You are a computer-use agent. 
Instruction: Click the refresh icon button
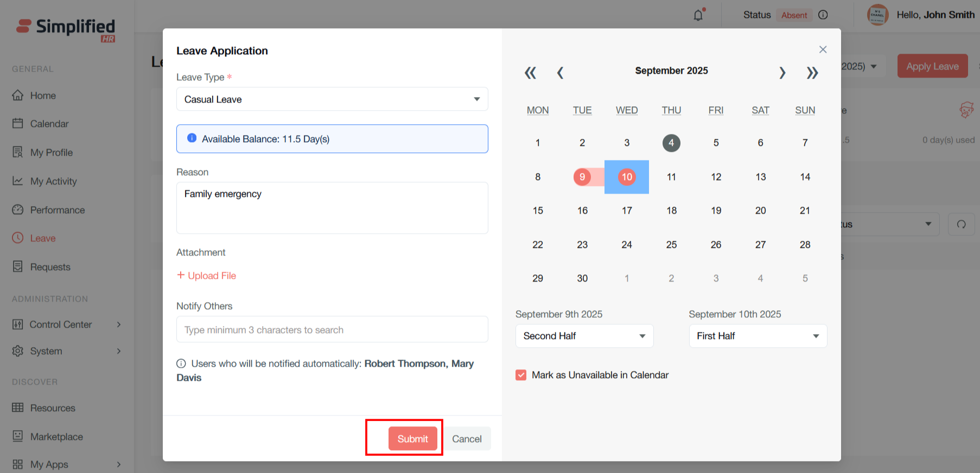coord(961,224)
